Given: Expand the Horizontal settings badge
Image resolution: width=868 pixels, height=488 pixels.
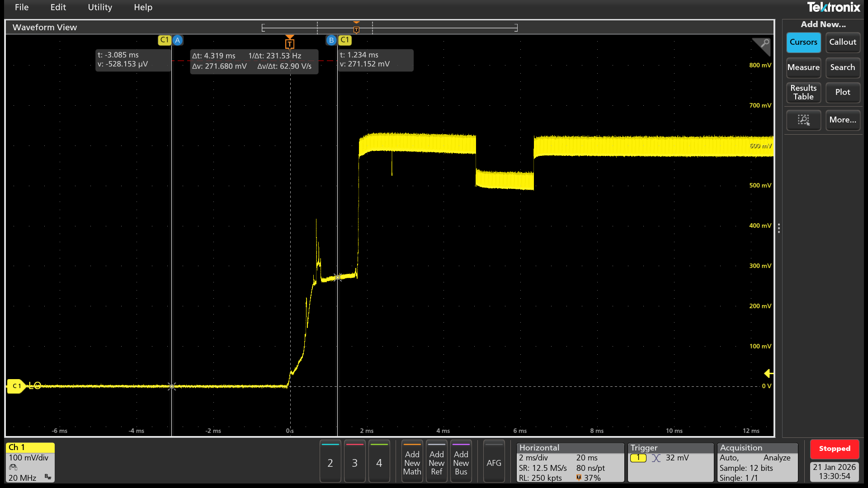Looking at the screenshot, I should (x=570, y=462).
